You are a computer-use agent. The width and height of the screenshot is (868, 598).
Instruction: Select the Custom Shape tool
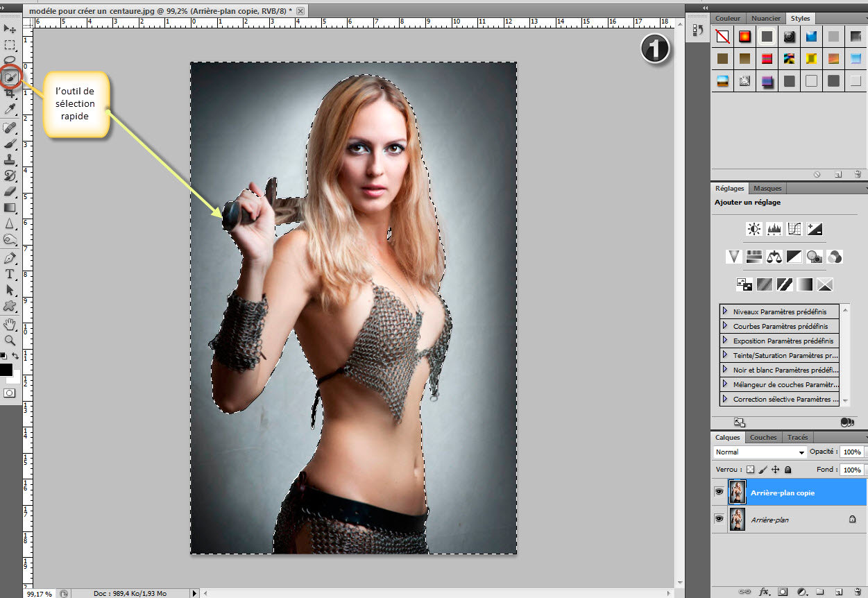coord(10,305)
